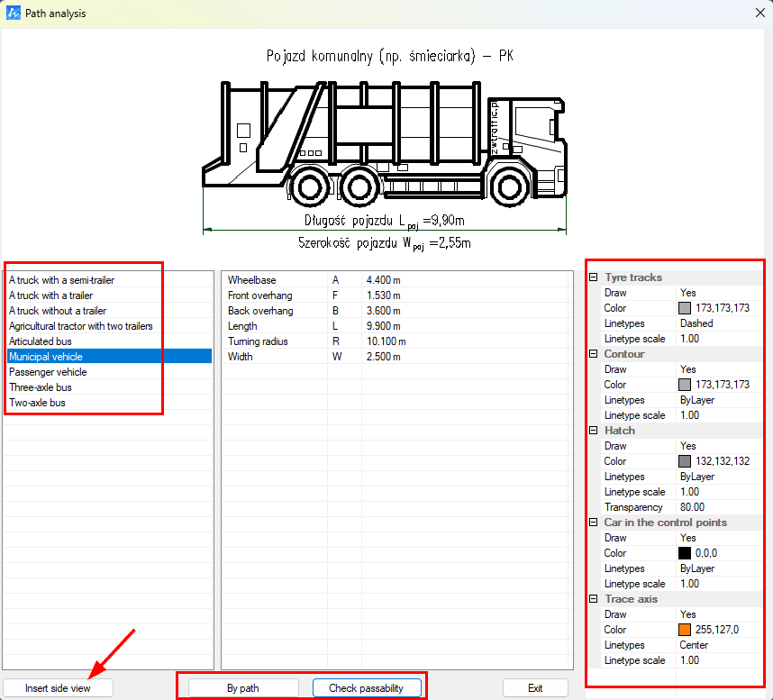Change Tyre tracks linetype Dashed

[719, 323]
